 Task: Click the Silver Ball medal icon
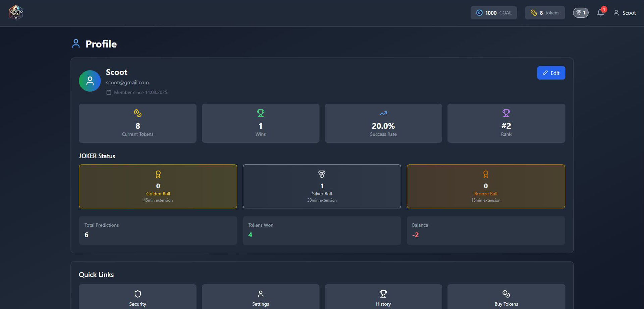point(322,174)
